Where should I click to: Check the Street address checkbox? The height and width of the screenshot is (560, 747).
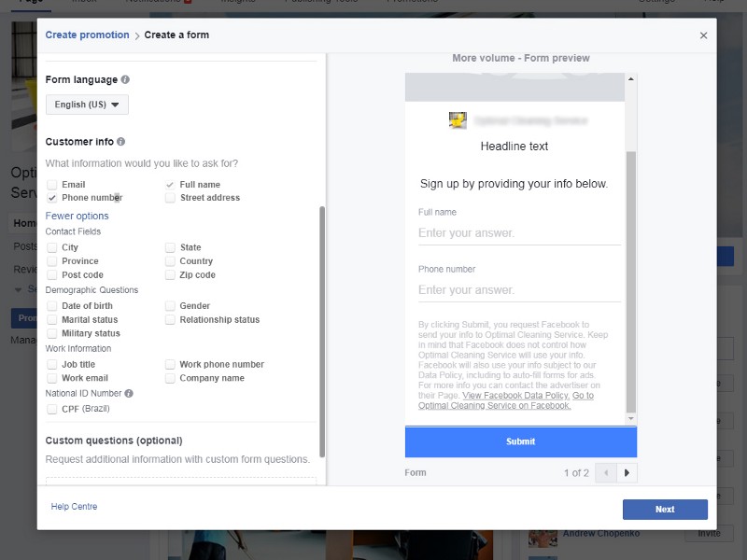(x=170, y=198)
